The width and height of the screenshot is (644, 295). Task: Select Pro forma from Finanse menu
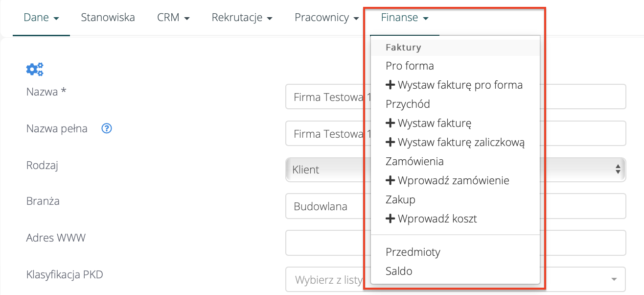click(x=410, y=66)
